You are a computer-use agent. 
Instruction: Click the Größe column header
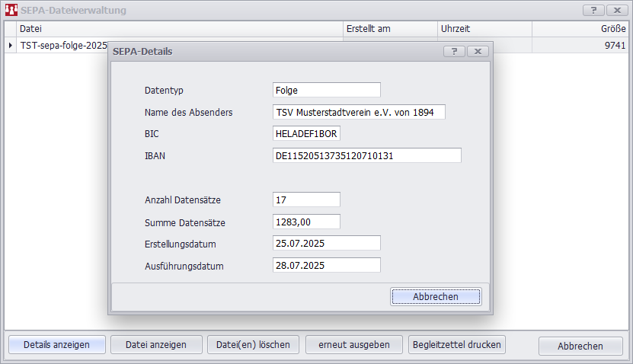tap(581, 29)
